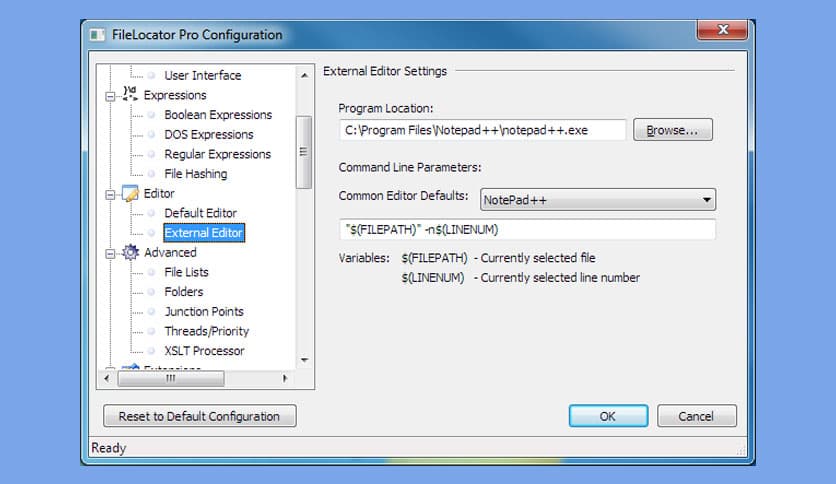
Task: Click the tree horizontal scrollbar thumb
Action: (x=171, y=378)
